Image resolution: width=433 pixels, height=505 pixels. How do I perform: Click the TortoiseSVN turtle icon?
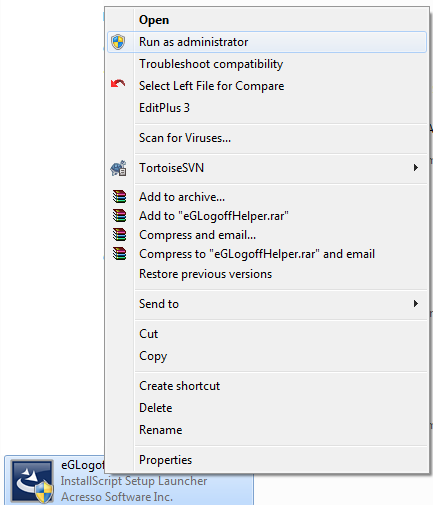118,168
